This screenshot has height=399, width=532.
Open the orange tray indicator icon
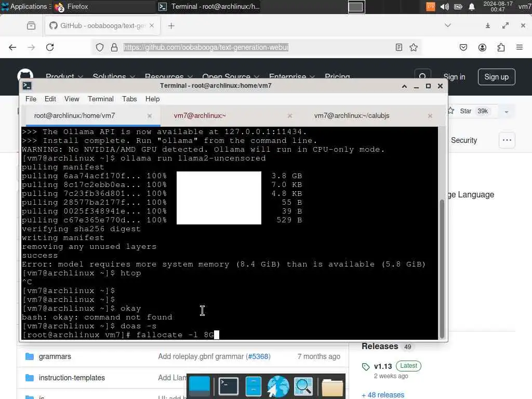coord(431,7)
